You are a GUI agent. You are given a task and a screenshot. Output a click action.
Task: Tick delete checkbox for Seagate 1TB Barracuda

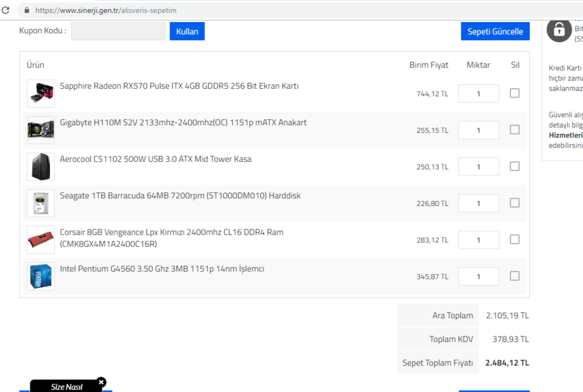514,203
